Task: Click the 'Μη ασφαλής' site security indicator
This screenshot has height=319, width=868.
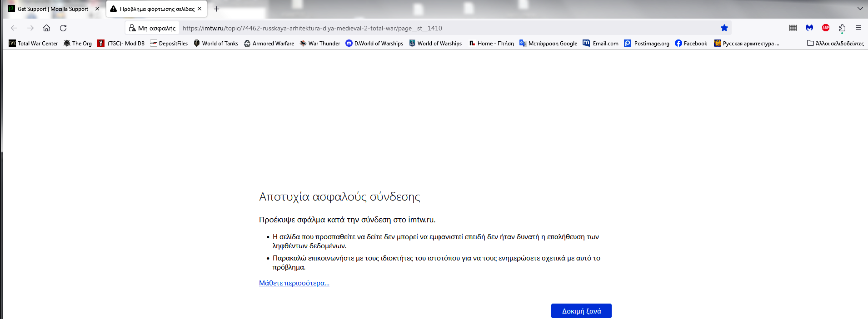Action: [152, 28]
